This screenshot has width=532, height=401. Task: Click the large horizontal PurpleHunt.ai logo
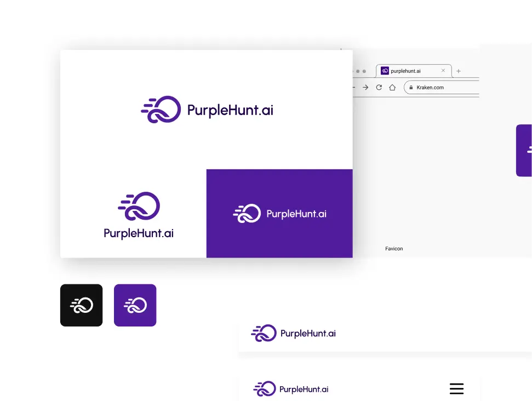tap(207, 110)
